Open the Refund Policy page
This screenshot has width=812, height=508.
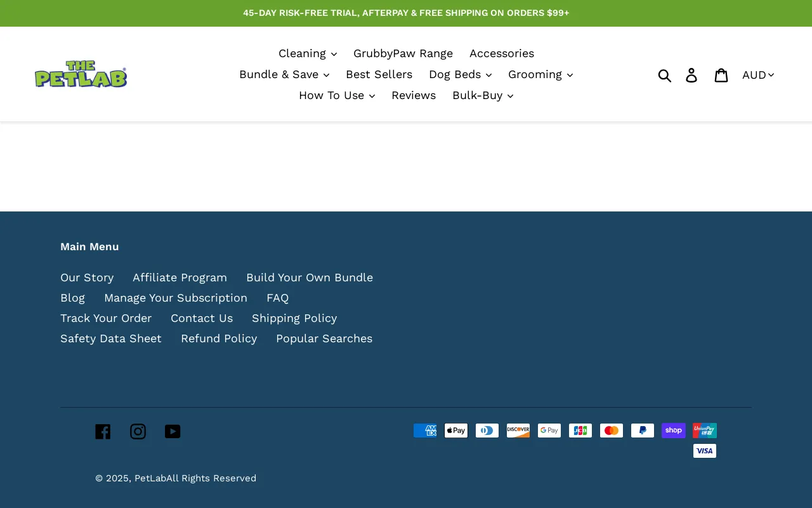219,338
